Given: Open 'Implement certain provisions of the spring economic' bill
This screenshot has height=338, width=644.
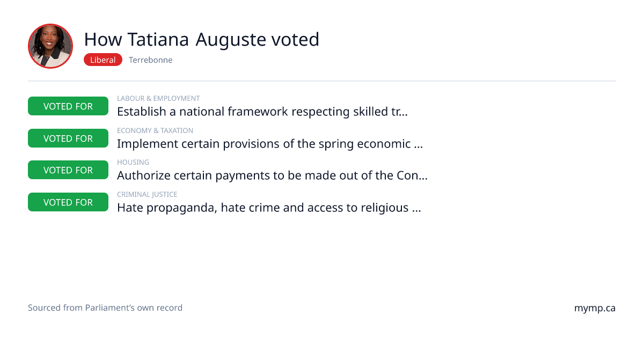Looking at the screenshot, I should pos(270,144).
